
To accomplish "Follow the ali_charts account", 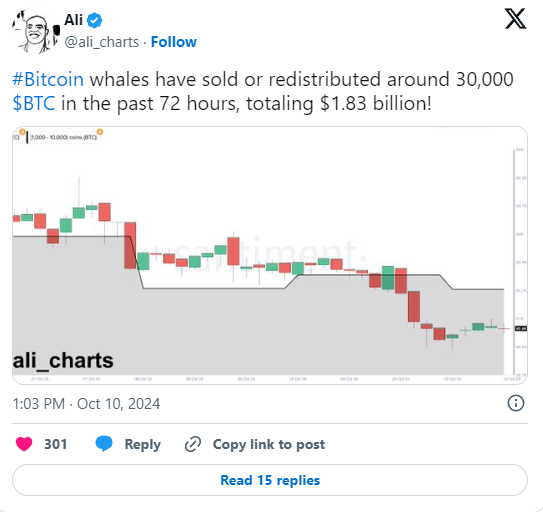I will point(173,42).
